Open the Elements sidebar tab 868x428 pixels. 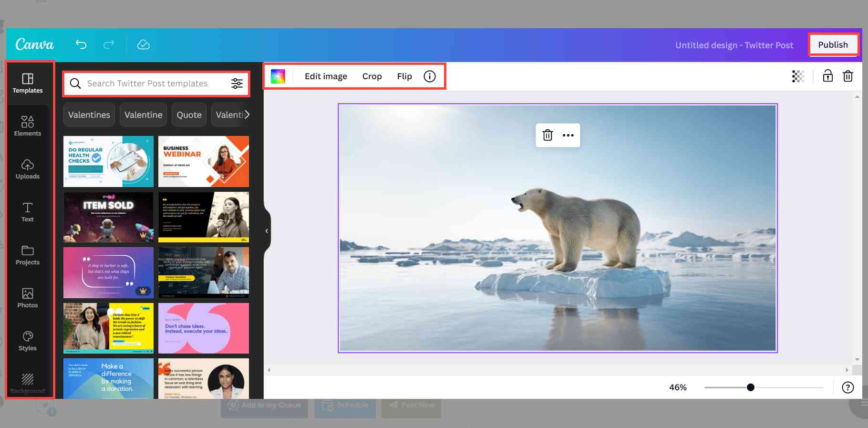pos(28,126)
